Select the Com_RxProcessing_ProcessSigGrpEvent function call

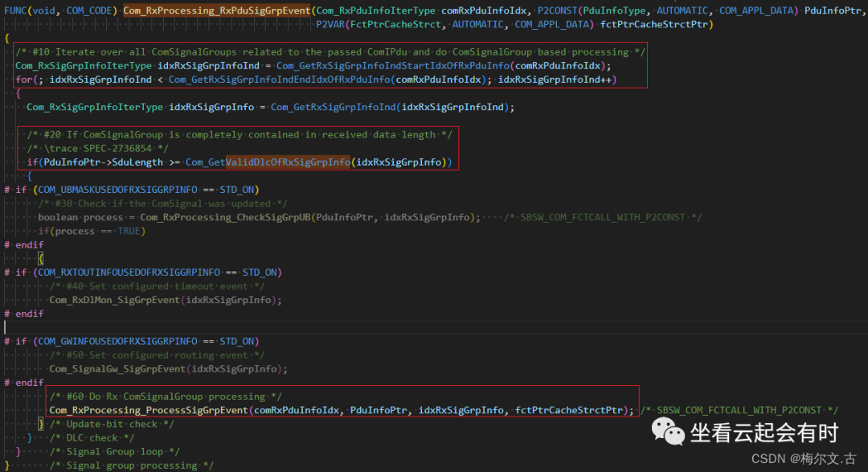pos(149,411)
